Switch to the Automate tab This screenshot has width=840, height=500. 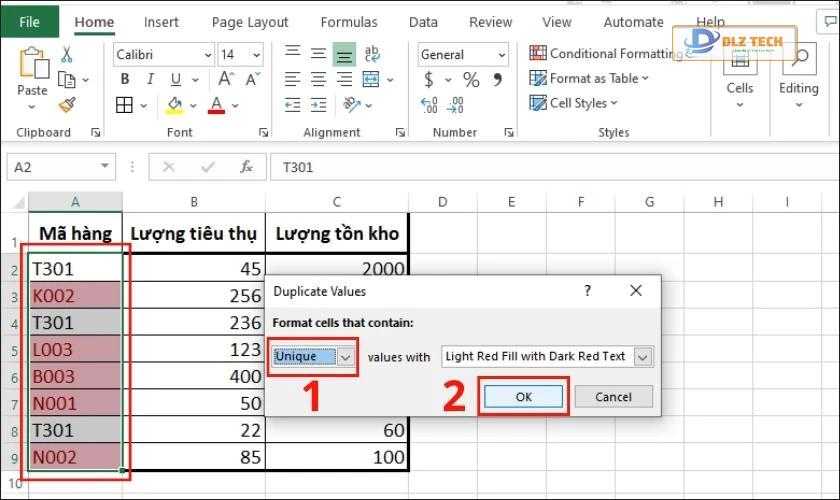coord(633,22)
